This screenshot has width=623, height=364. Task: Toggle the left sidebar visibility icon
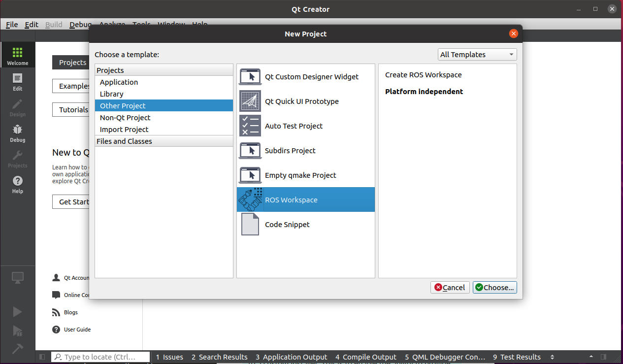coord(42,357)
